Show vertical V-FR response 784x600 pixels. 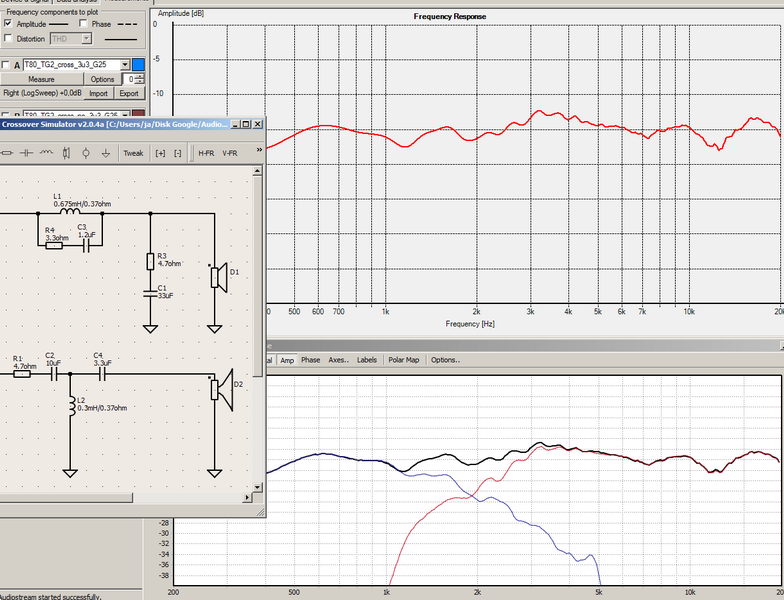pos(230,153)
